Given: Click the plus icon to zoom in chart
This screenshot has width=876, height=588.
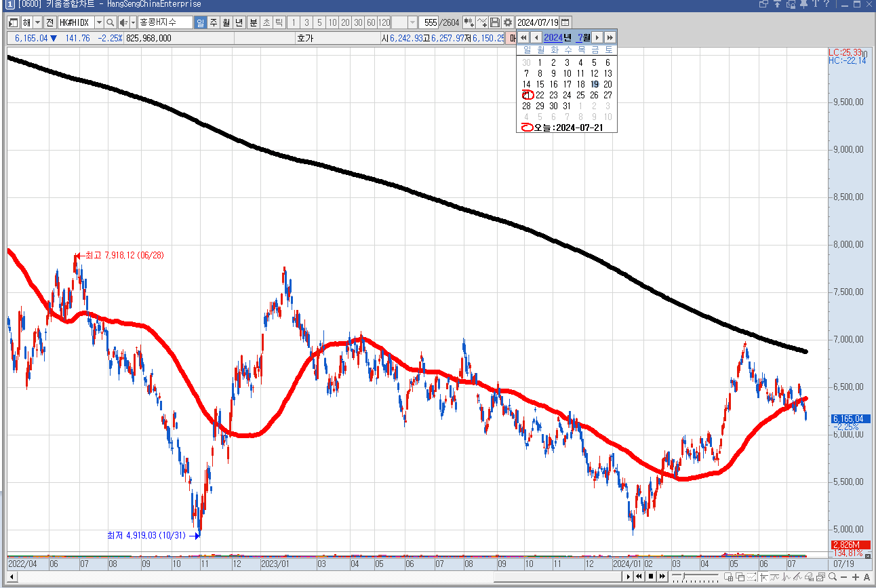Looking at the screenshot, I should coord(856,576).
